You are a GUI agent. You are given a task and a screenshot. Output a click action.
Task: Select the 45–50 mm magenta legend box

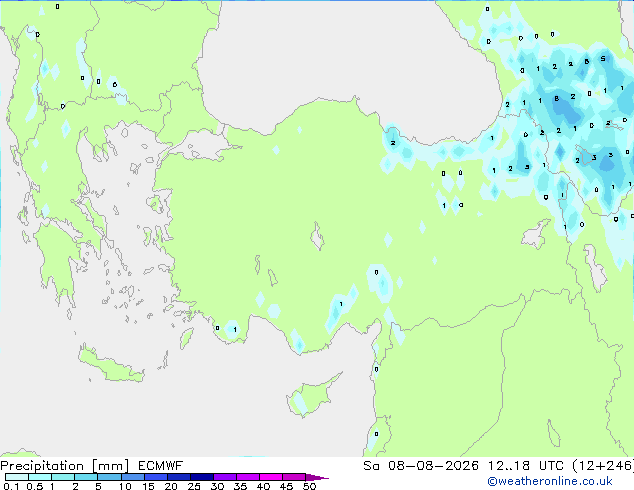pos(294,477)
